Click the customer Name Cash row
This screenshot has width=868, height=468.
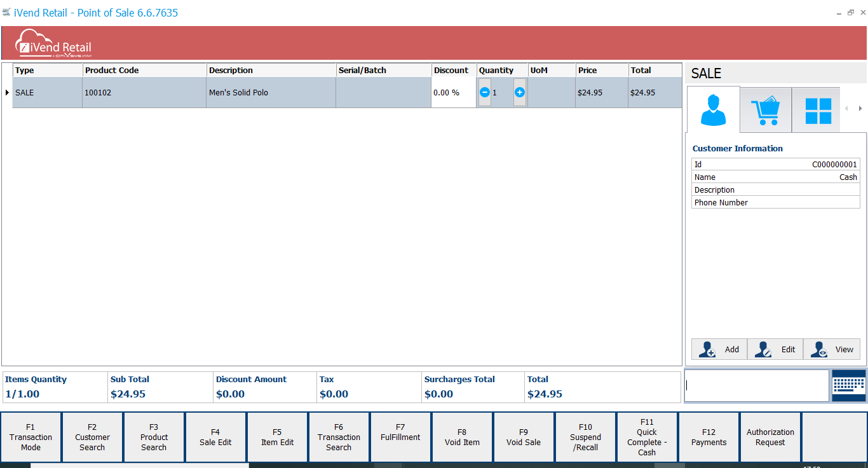point(775,177)
